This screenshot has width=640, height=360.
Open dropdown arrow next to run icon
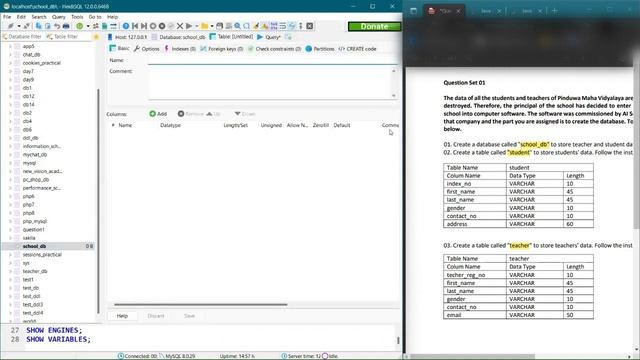point(197,26)
